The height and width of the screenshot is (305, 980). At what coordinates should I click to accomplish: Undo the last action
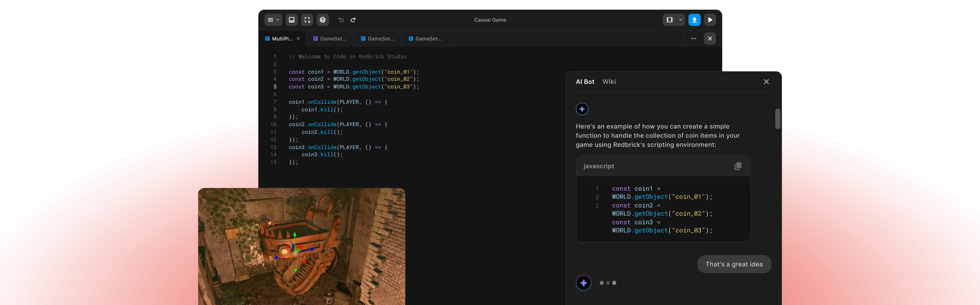pos(340,20)
